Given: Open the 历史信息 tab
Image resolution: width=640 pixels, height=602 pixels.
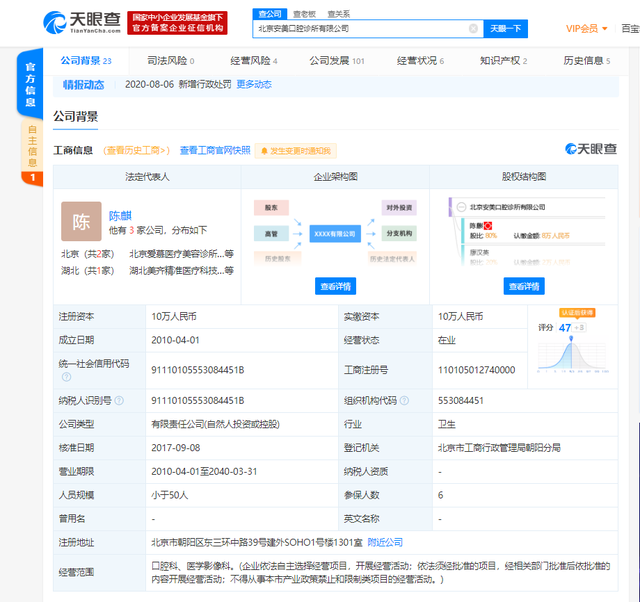Looking at the screenshot, I should tap(587, 61).
